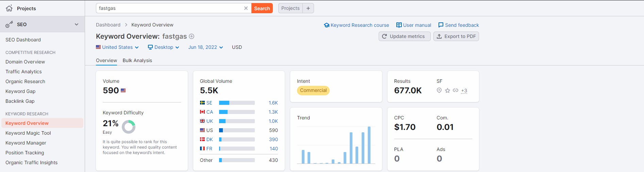Open the United States country dropdown
The width and height of the screenshot is (644, 172).
(117, 47)
